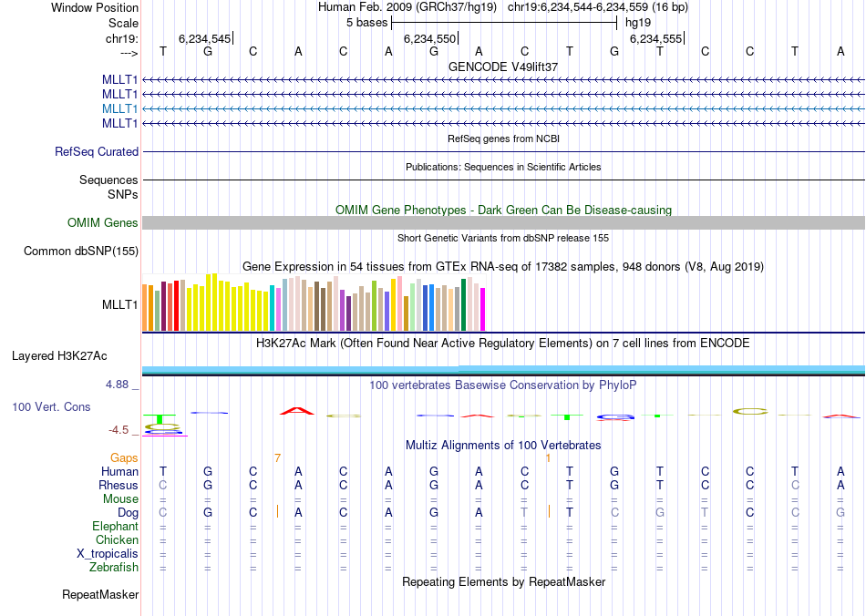
Task: Click the RefSeq Curated track label
Action: coord(97,152)
